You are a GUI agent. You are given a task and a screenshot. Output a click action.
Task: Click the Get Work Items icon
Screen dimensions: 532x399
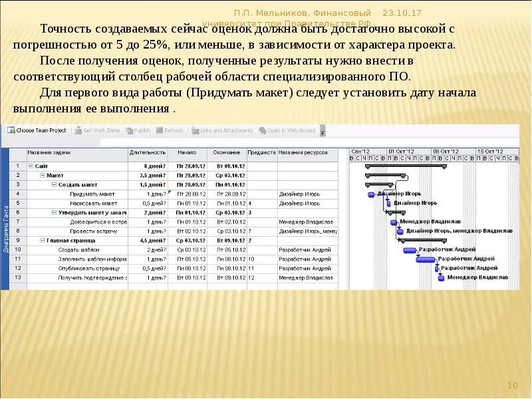[78, 130]
